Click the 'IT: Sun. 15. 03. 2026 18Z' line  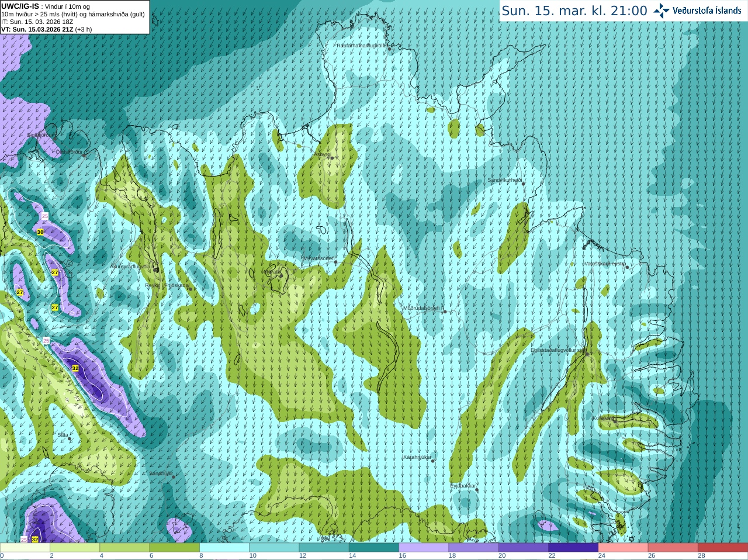37,22
